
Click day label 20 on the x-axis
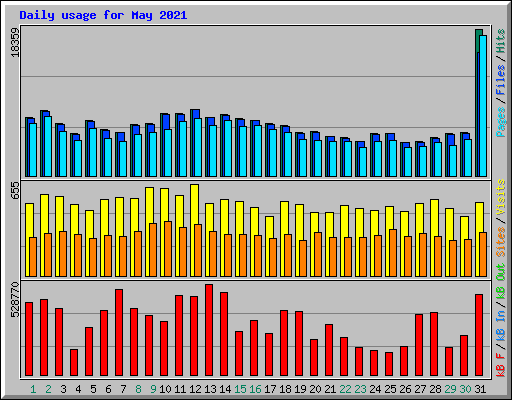315,389
